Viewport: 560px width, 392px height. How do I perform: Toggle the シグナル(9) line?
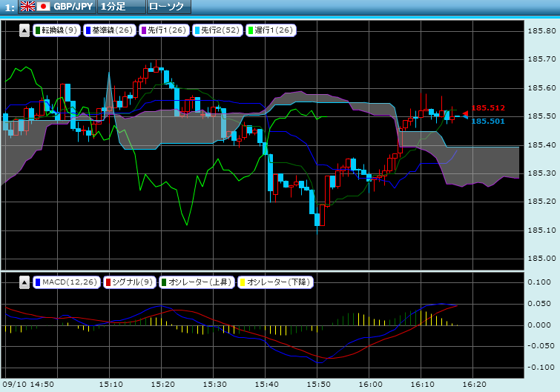[x=130, y=282]
